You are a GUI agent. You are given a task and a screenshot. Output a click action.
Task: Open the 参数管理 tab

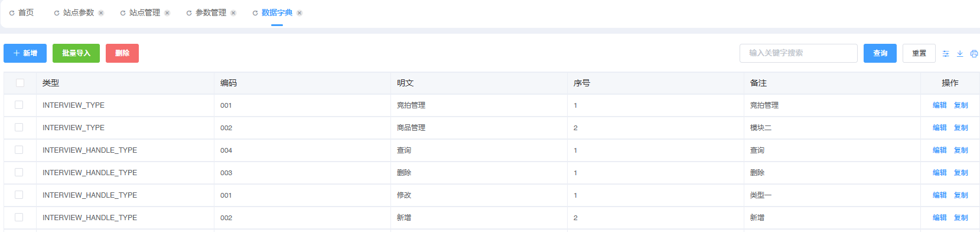(x=211, y=12)
